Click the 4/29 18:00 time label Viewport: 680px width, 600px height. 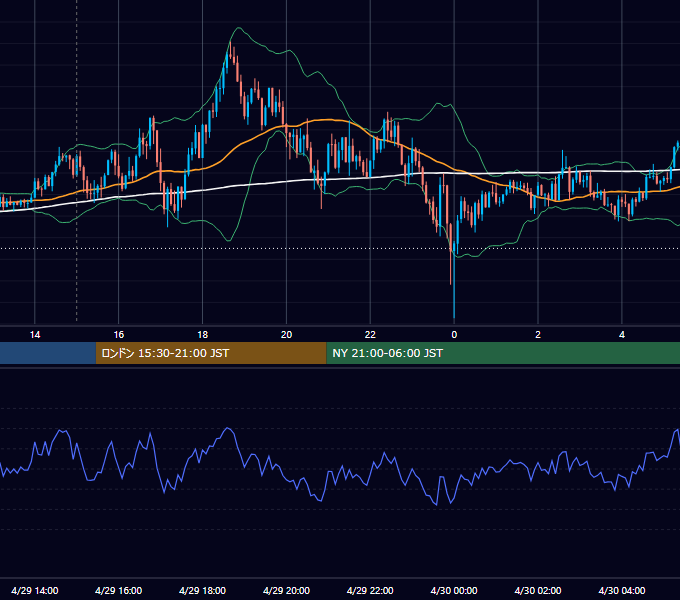[203, 590]
